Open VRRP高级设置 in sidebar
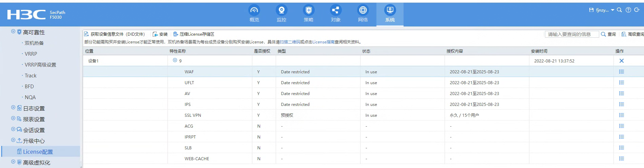Image resolution: width=644 pixels, height=168 pixels. [40, 65]
